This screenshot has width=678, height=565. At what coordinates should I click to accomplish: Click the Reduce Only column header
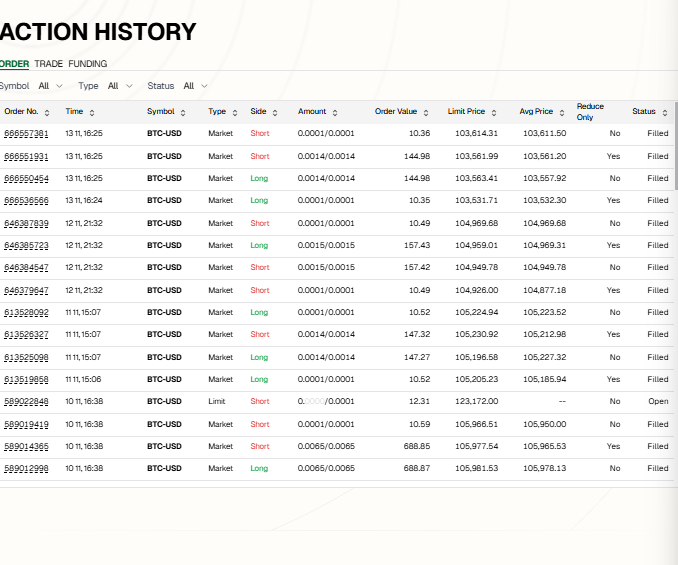(590, 112)
